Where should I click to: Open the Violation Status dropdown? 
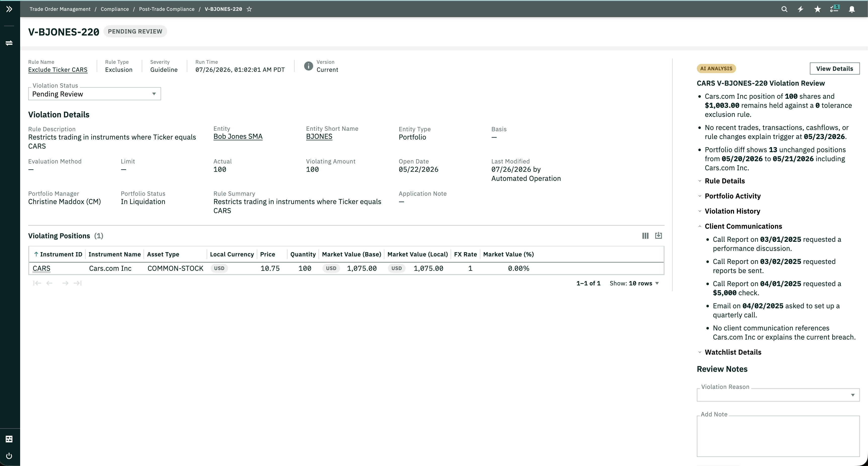click(94, 94)
